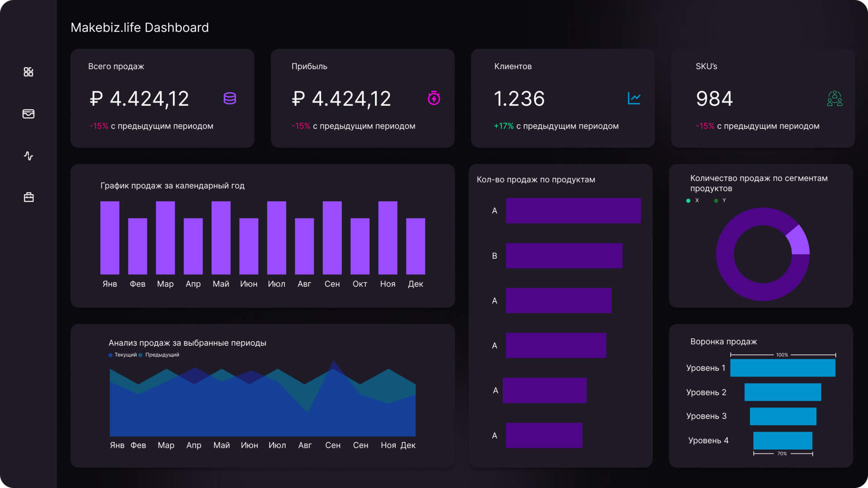This screenshot has width=868, height=488.
Task: Click the Makebiz.life Dashboard title
Action: tap(140, 28)
